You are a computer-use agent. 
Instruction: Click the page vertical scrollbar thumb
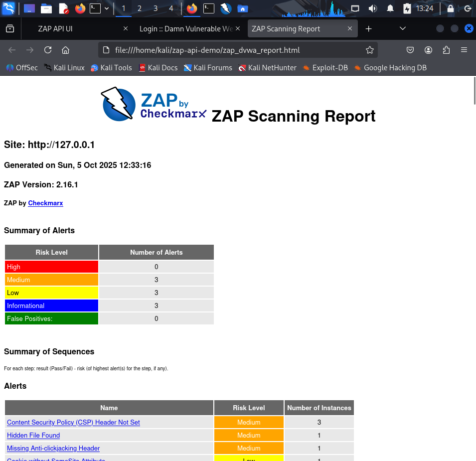(475, 91)
